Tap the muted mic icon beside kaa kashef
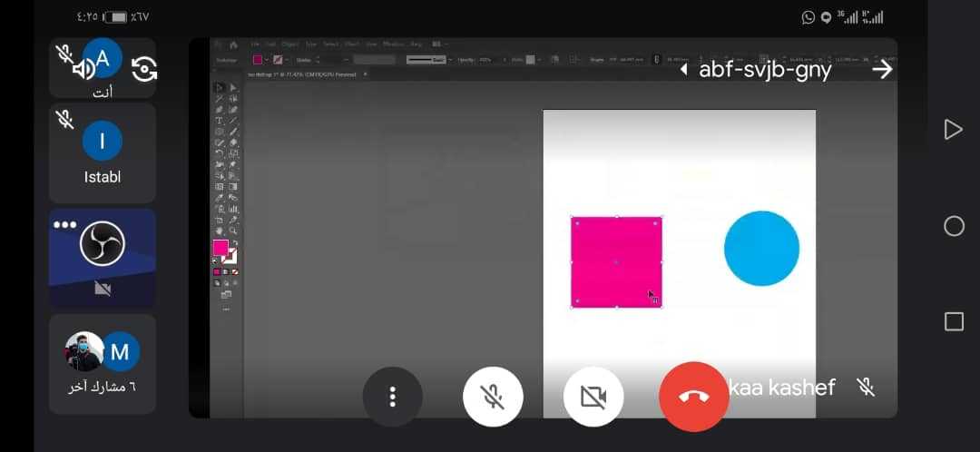Image resolution: width=980 pixels, height=452 pixels. (x=866, y=388)
